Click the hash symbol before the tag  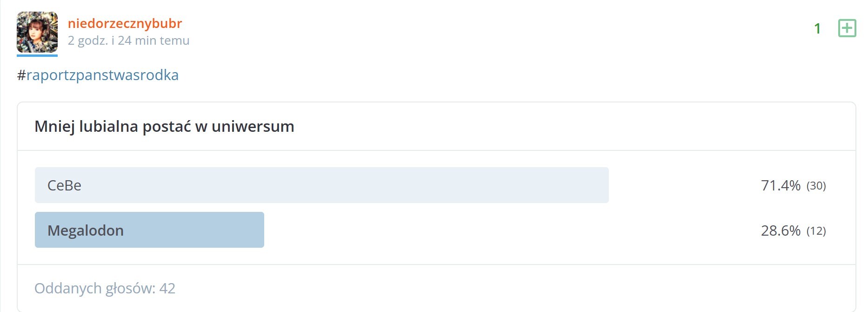coord(21,75)
